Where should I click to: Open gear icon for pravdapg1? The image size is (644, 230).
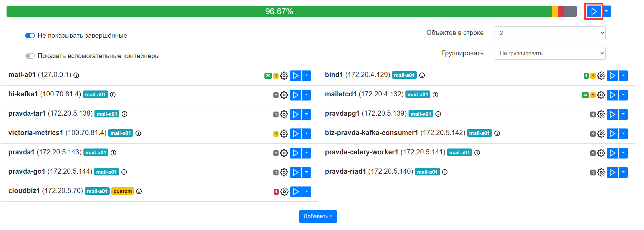(601, 114)
